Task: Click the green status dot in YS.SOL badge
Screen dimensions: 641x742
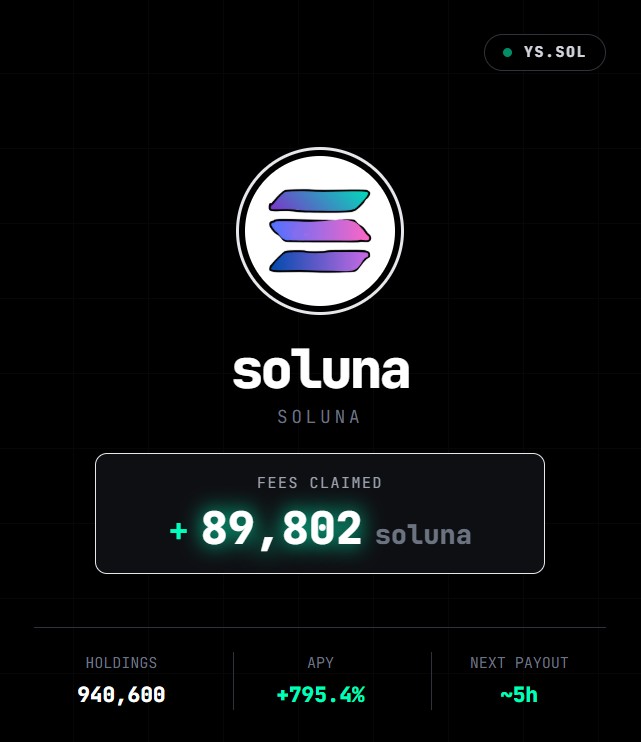Action: (x=507, y=53)
